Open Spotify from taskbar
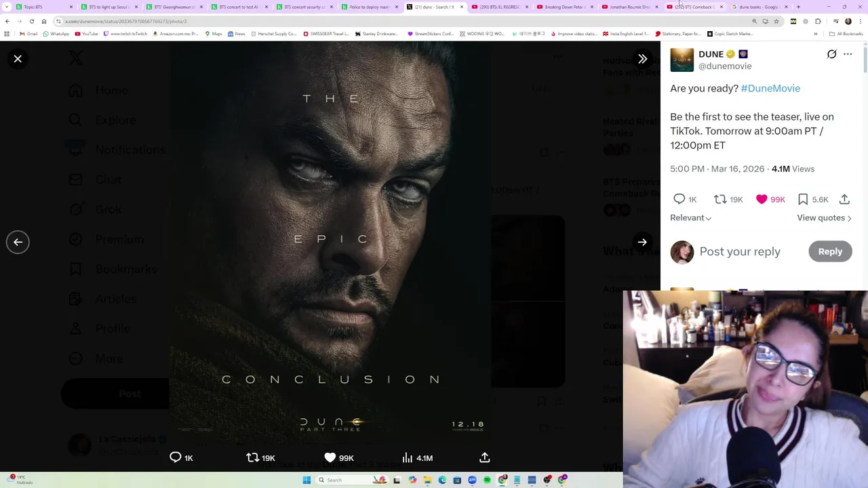The width and height of the screenshot is (868, 488). (487, 480)
